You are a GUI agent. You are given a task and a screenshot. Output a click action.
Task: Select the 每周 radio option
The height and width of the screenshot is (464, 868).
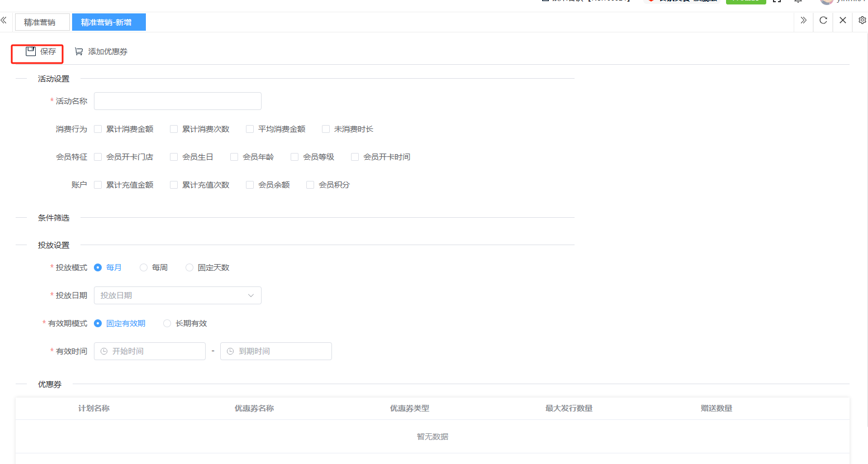(144, 267)
